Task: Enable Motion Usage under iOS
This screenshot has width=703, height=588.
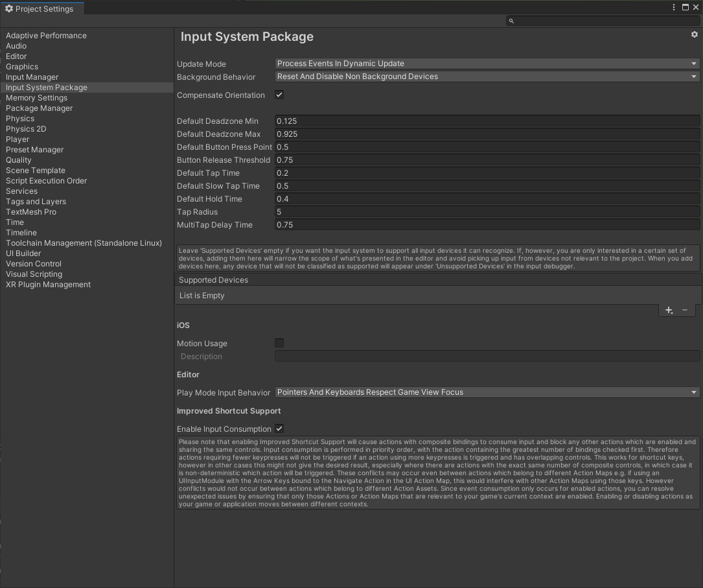Action: 279,343
